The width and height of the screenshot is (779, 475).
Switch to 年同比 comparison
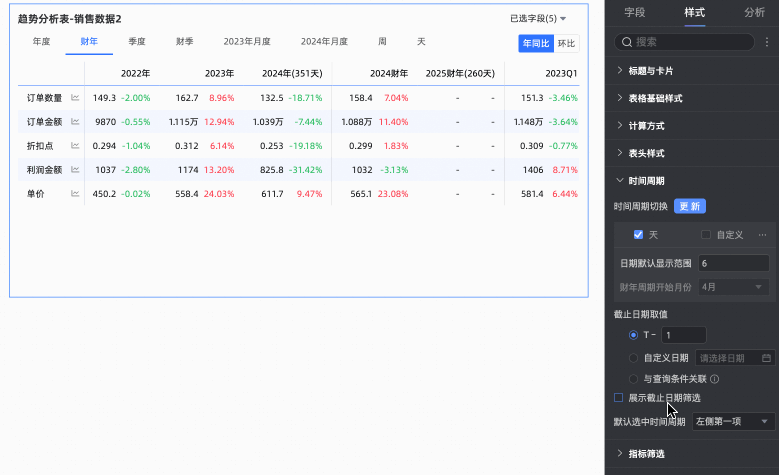536,43
